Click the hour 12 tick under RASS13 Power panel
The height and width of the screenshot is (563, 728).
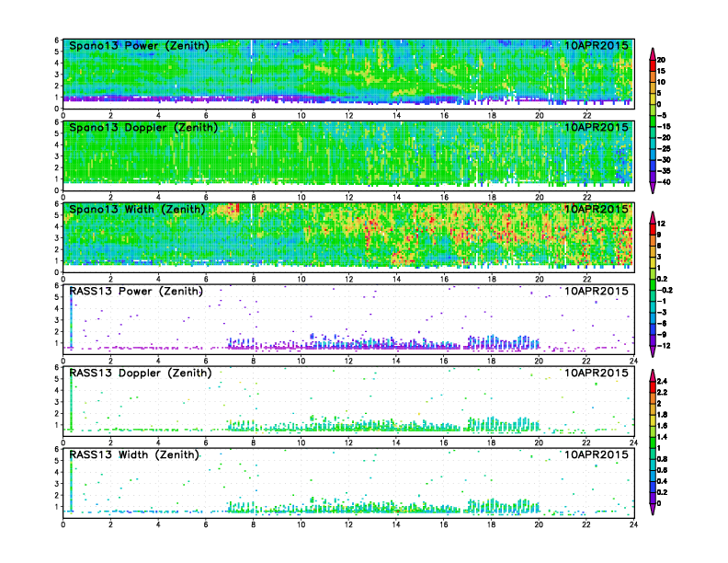(x=348, y=361)
